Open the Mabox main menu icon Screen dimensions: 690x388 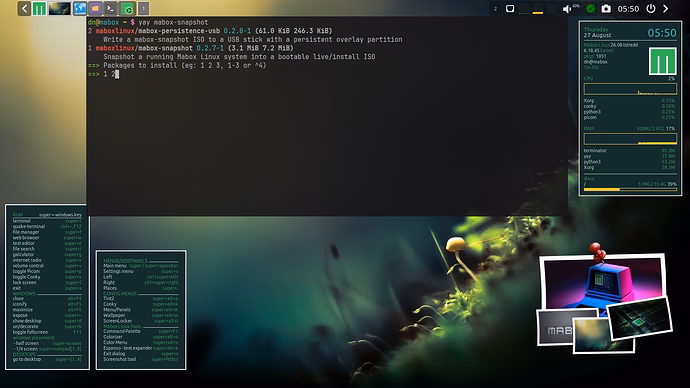[39, 8]
